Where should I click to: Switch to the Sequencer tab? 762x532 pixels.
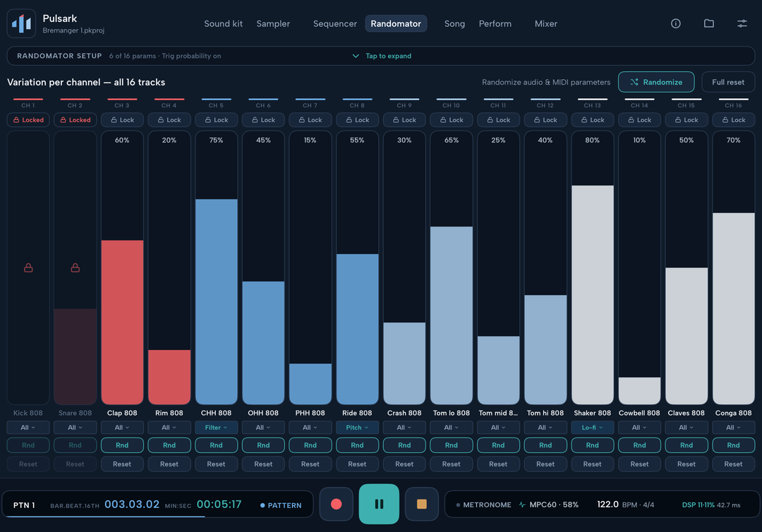[x=335, y=23]
